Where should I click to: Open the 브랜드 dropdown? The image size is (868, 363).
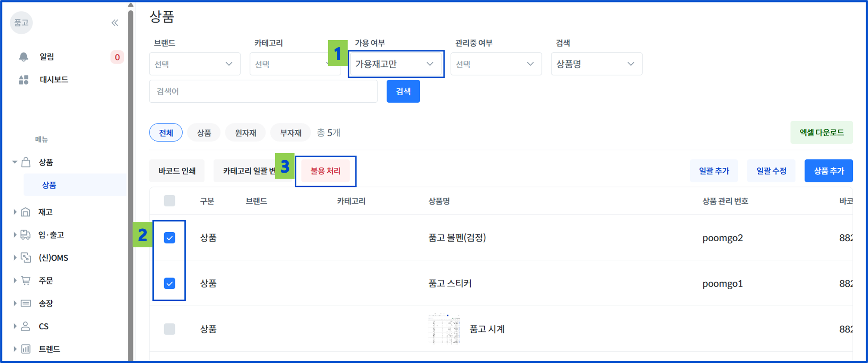click(195, 64)
